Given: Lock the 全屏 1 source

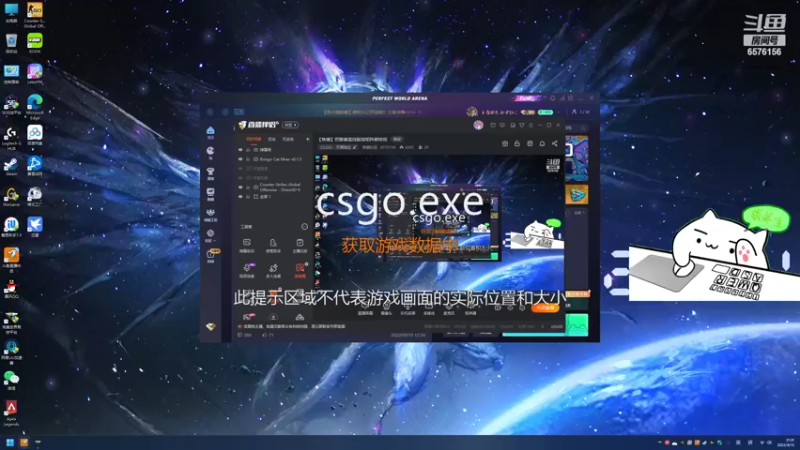Looking at the screenshot, I should tap(248, 196).
